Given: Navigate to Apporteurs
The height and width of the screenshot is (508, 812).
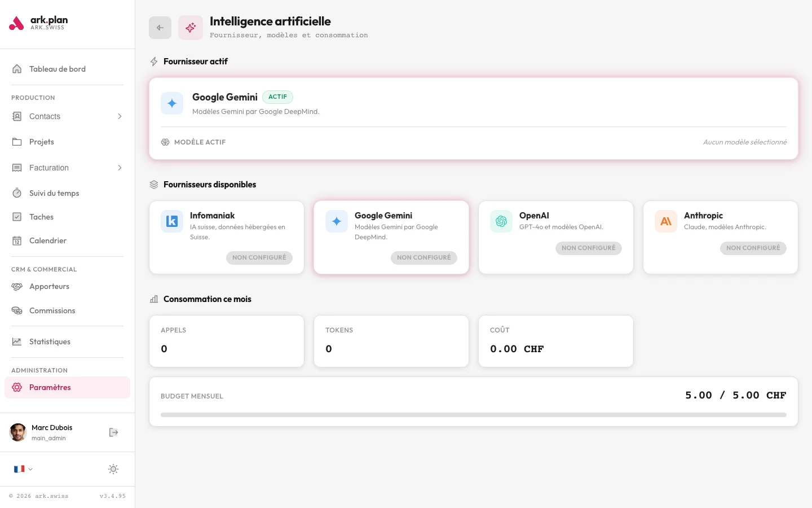Looking at the screenshot, I should point(67,286).
